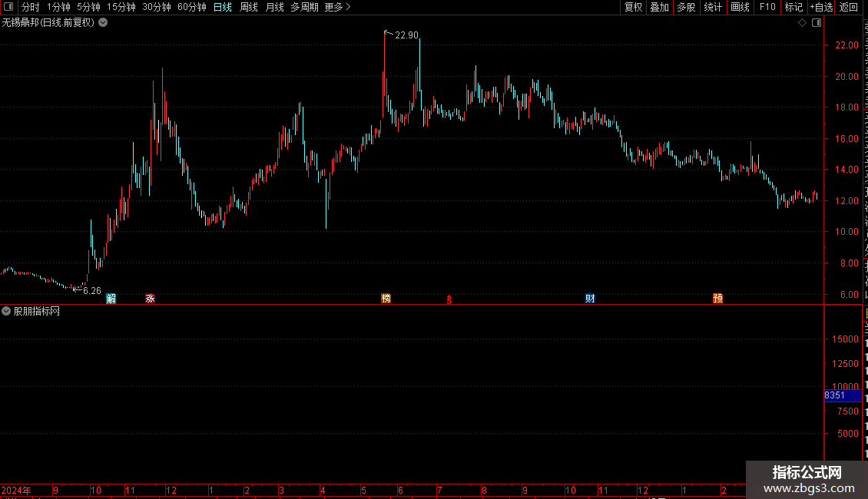
Task: Open the 股朋指标网 indicator dropdown arrow
Action: click(x=6, y=312)
